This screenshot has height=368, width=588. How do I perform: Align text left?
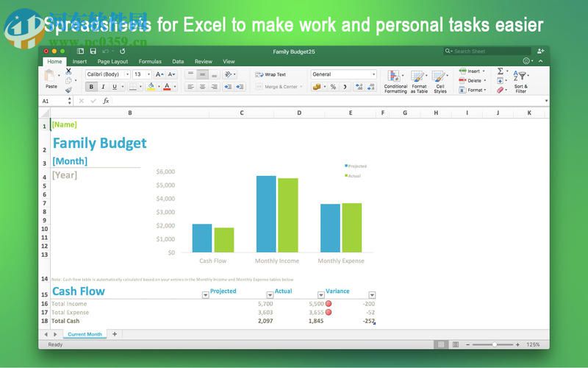point(190,87)
